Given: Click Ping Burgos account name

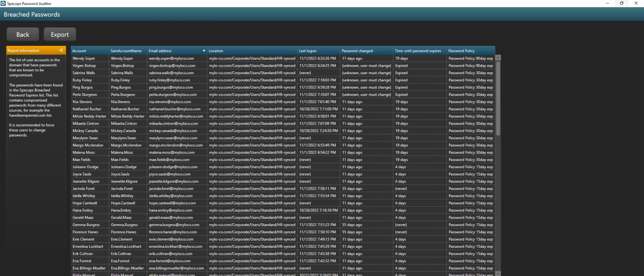Looking at the screenshot, I should 83,87.
